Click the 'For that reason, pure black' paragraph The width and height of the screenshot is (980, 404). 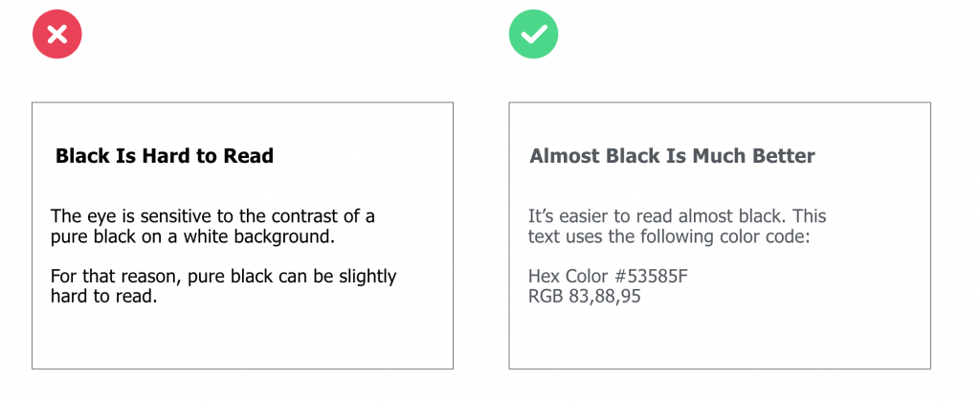pos(223,286)
